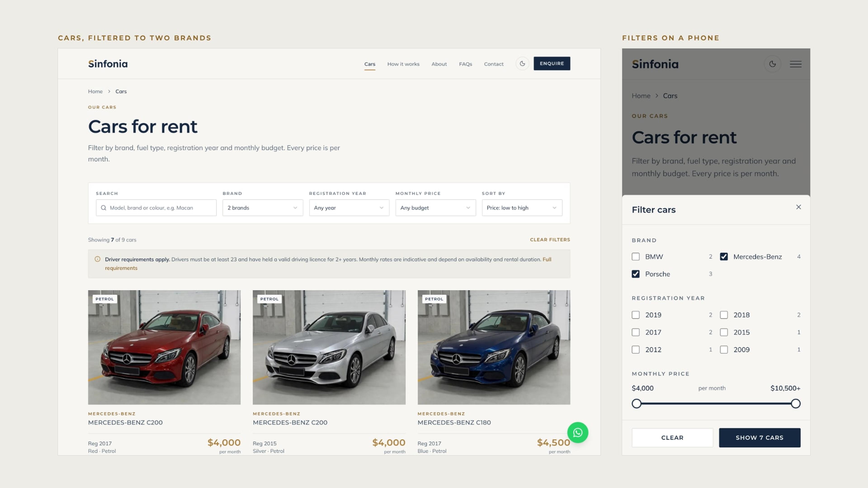The width and height of the screenshot is (868, 488).
Task: Open the blue Mercedes-Benz C180 photo
Action: coord(494,347)
